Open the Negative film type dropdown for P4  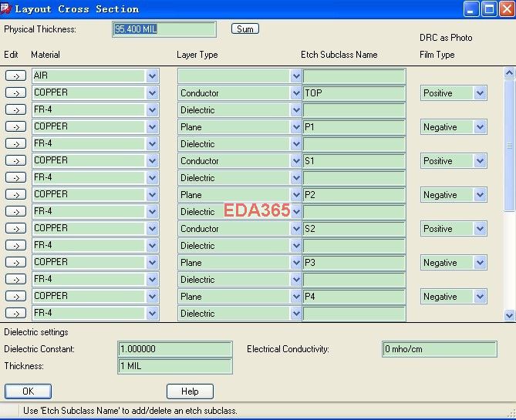click(480, 297)
